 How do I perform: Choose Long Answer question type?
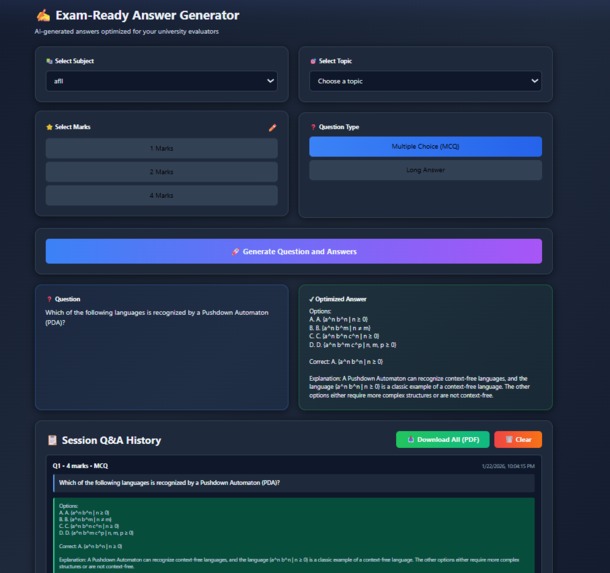(425, 170)
